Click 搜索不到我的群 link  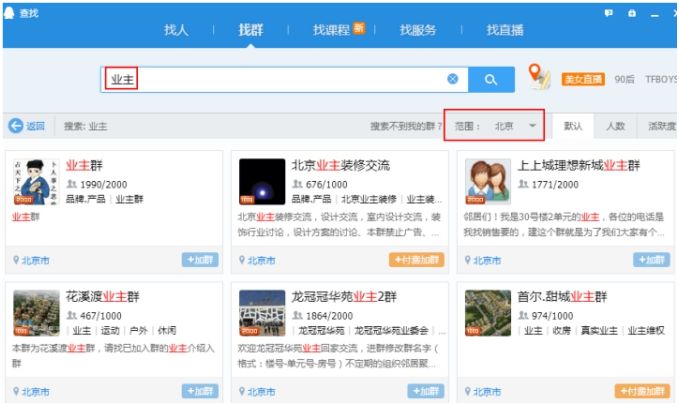coord(406,126)
